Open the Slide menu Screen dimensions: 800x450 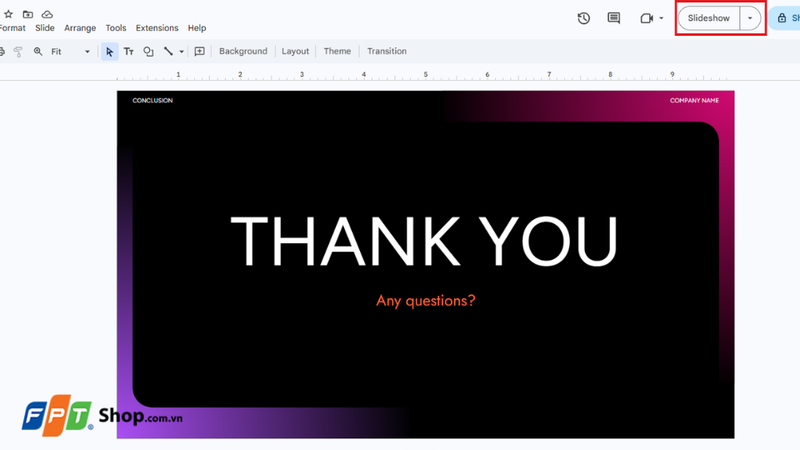click(45, 28)
